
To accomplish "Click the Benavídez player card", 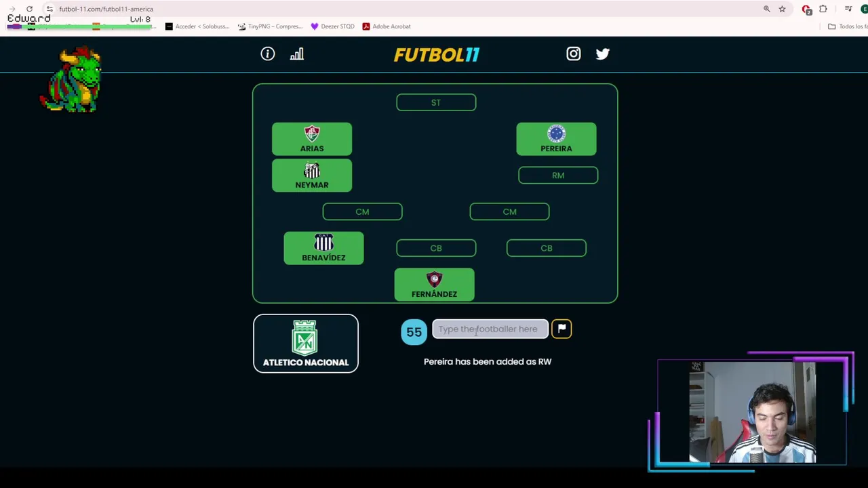I will pyautogui.click(x=323, y=248).
